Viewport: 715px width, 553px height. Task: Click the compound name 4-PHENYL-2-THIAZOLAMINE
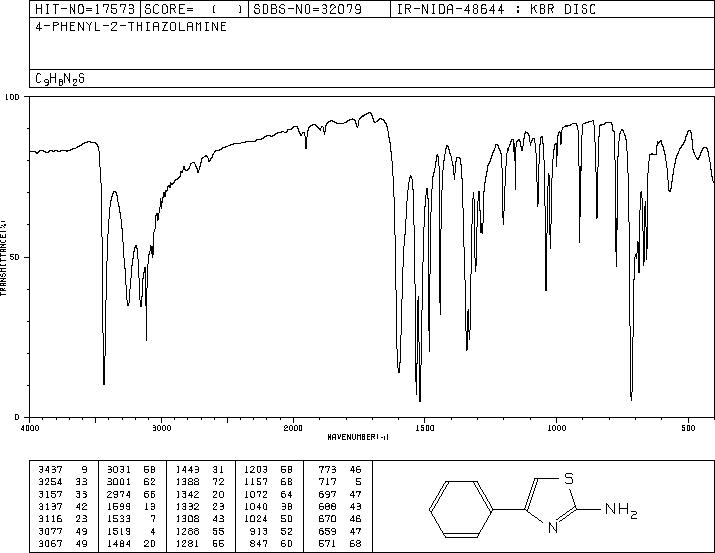tap(131, 27)
